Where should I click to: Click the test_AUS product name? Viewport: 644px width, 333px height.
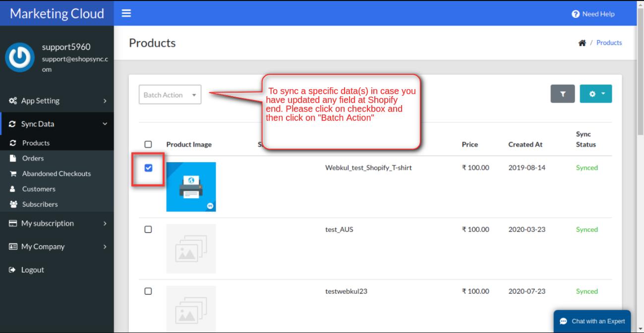click(x=339, y=229)
